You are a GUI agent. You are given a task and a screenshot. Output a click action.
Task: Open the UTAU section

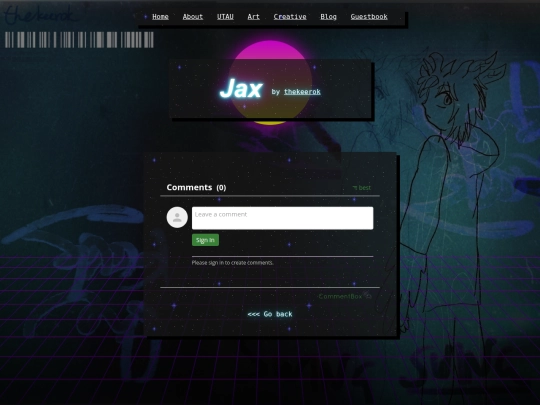coord(225,17)
